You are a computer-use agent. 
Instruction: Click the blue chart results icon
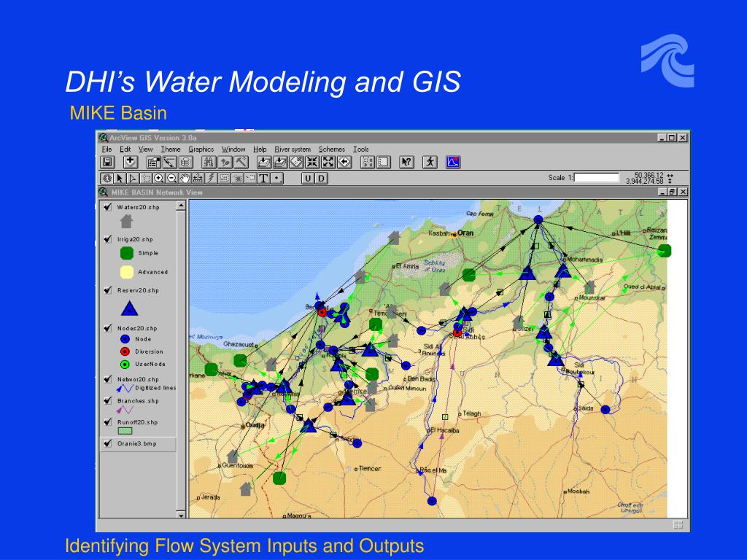click(x=452, y=163)
